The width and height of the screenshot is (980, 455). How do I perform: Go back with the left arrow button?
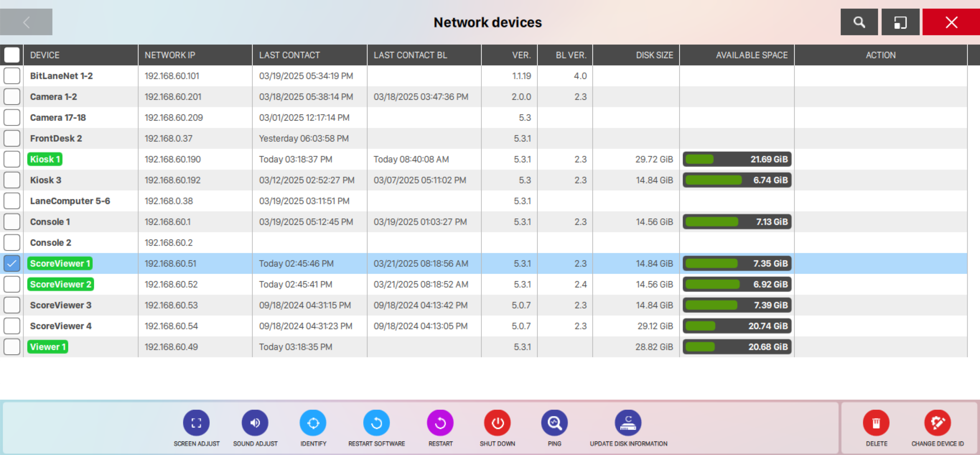[26, 22]
